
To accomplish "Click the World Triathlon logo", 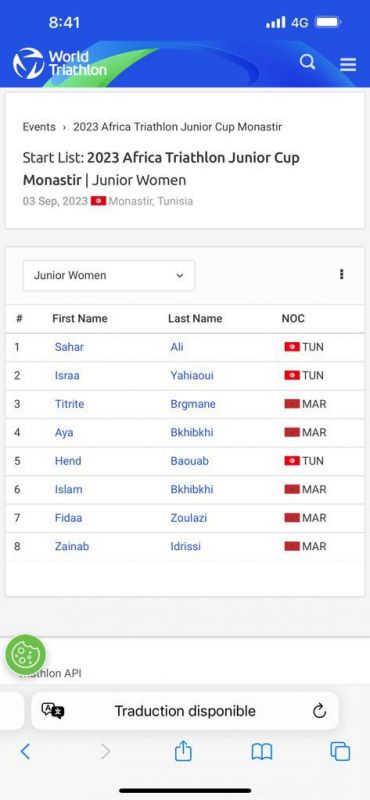I will (60, 63).
